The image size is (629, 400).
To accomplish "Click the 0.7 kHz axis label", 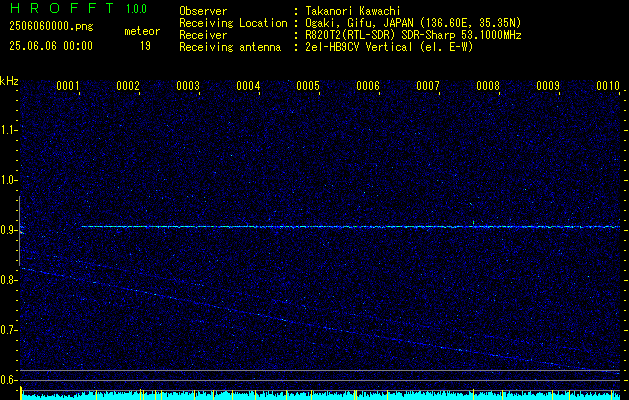I will [8, 330].
